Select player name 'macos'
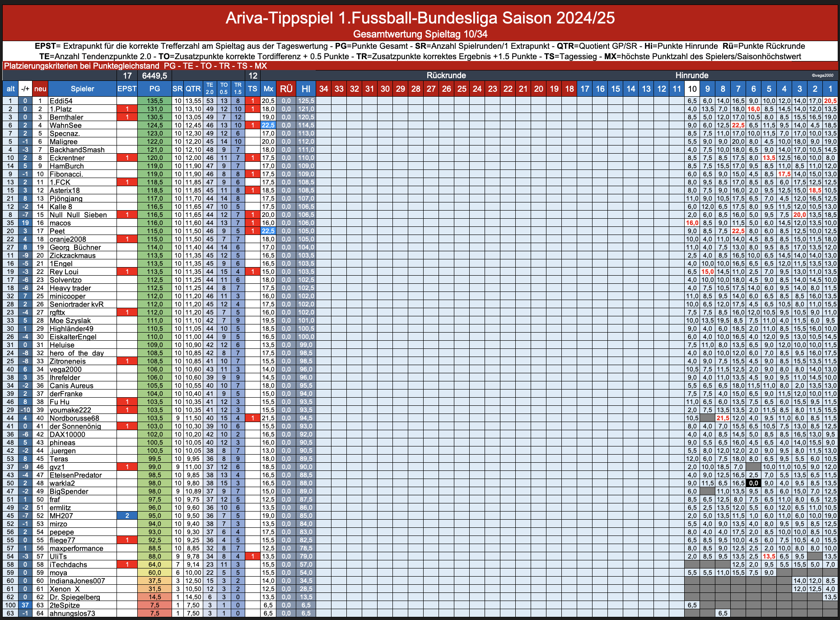Image resolution: width=840 pixels, height=620 pixels. tap(60, 223)
